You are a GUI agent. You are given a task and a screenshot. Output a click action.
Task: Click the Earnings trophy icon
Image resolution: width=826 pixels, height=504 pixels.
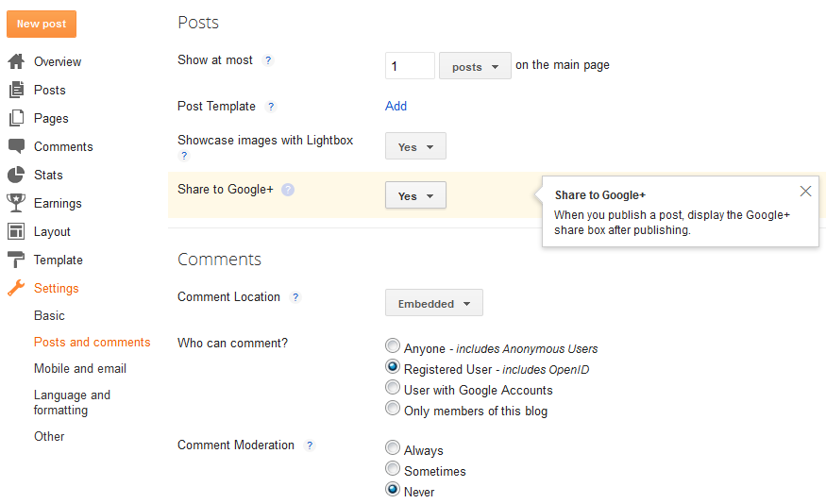tap(16, 203)
